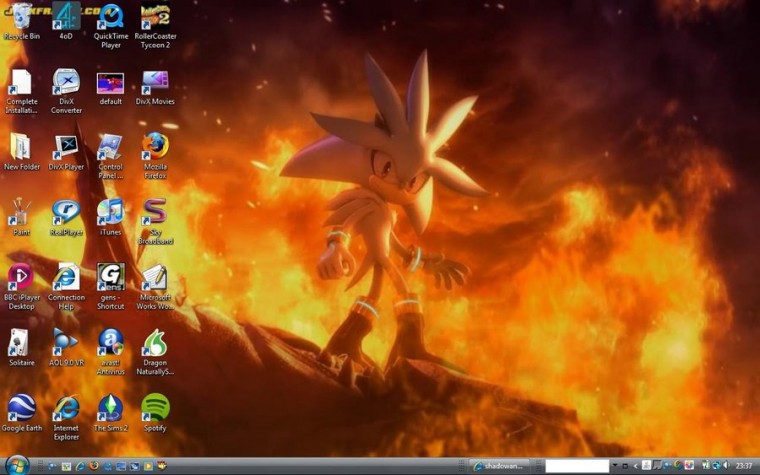
Task: Open Internet Explorer desktop shortcut
Action: pyautogui.click(x=66, y=417)
